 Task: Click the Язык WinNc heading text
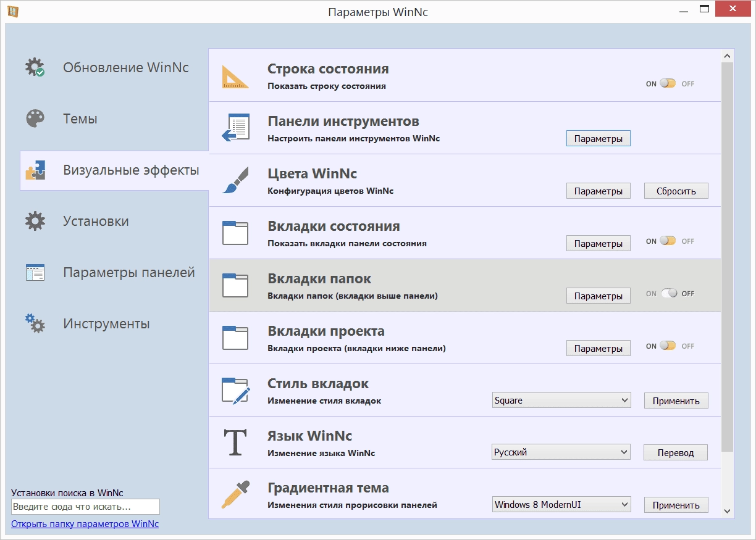click(309, 436)
